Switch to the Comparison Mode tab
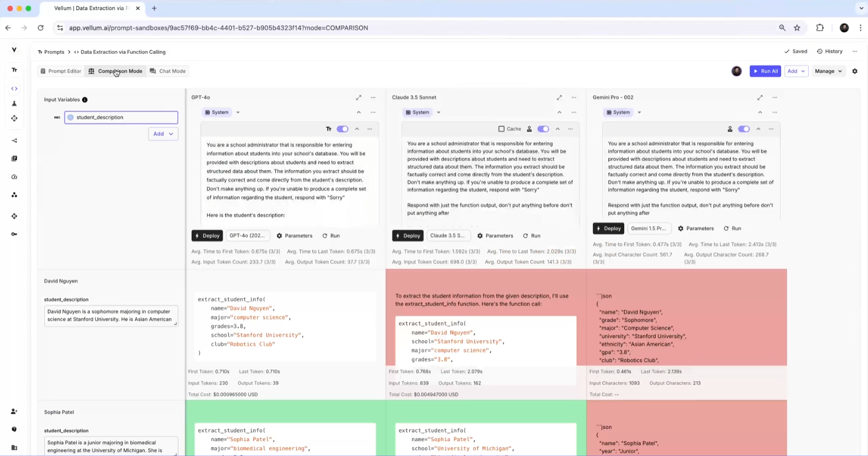Viewport: 868px width, 456px height. (x=115, y=71)
